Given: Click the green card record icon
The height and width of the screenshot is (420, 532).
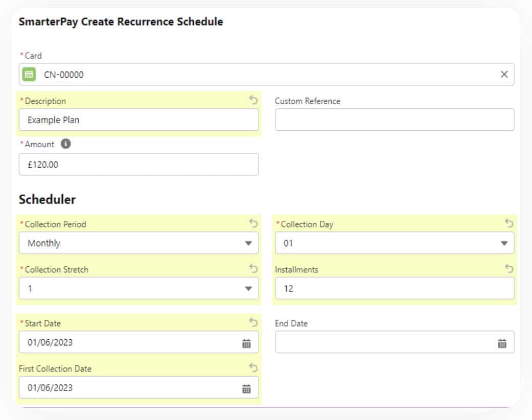Looking at the screenshot, I should tap(30, 75).
